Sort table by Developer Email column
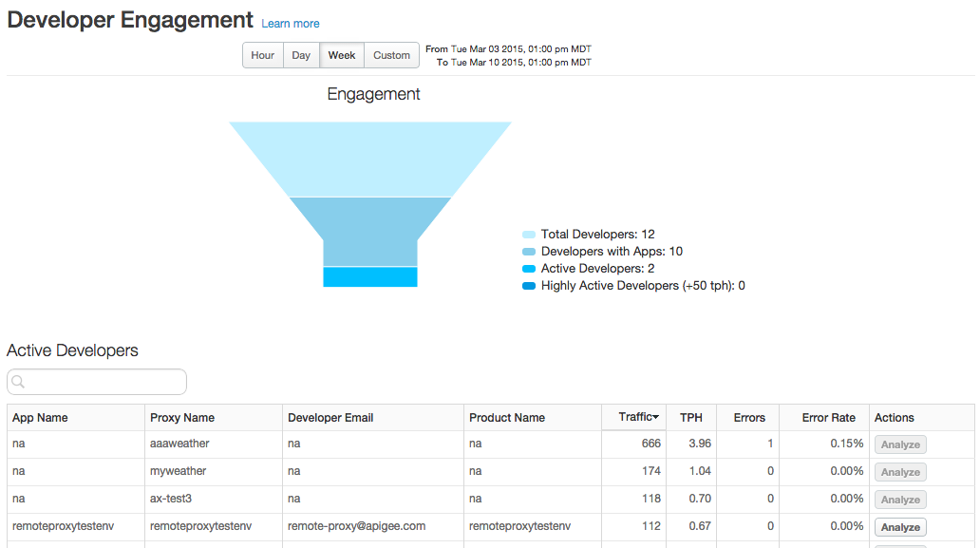The height and width of the screenshot is (548, 980). (x=330, y=418)
